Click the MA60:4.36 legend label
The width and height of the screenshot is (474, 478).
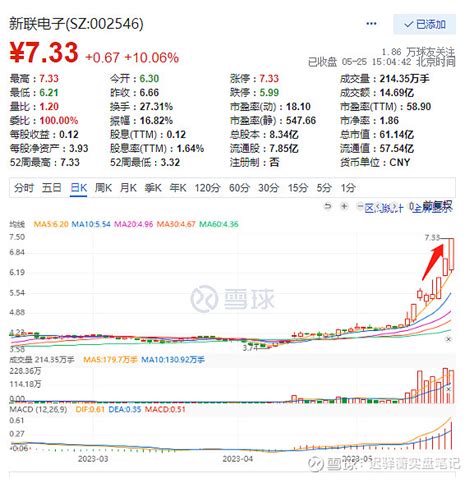(x=219, y=224)
